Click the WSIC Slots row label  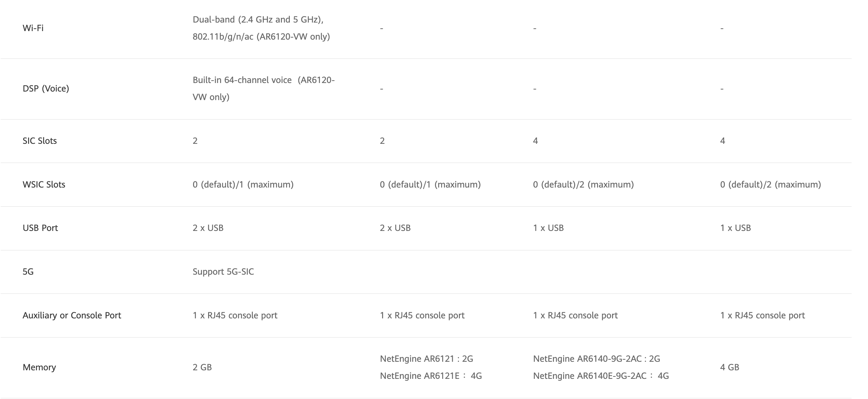(x=44, y=184)
